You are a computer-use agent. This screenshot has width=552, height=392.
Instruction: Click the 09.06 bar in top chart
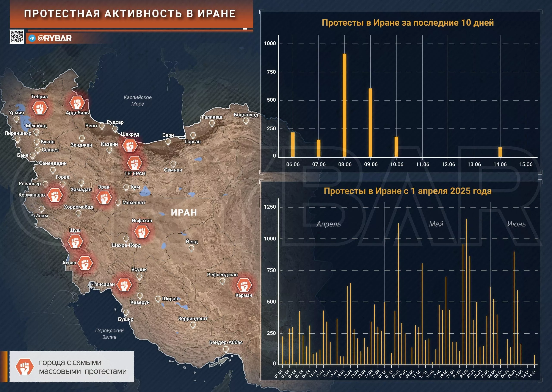[370, 123]
